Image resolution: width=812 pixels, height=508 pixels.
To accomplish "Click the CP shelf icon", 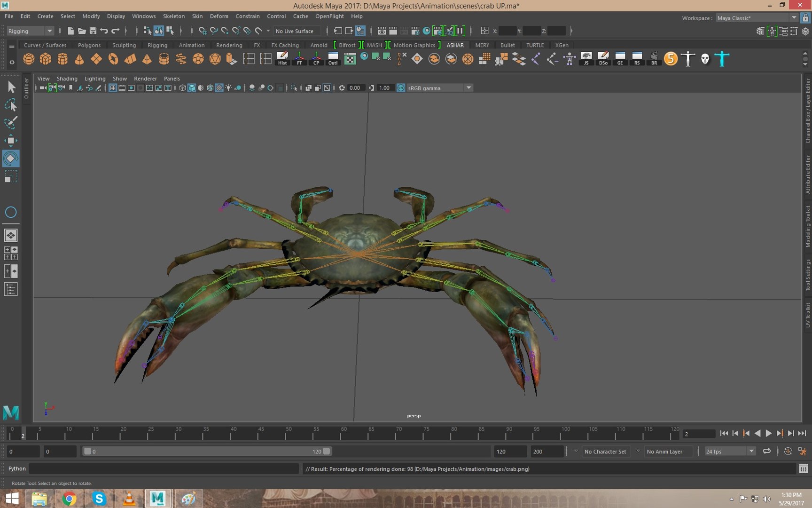I will coord(316,59).
